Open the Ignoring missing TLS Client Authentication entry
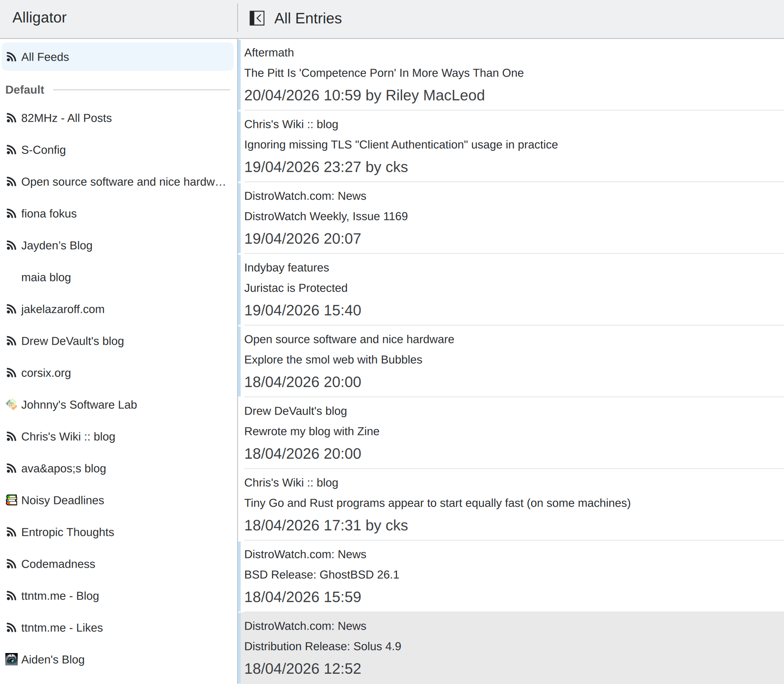The width and height of the screenshot is (784, 684). point(511,146)
